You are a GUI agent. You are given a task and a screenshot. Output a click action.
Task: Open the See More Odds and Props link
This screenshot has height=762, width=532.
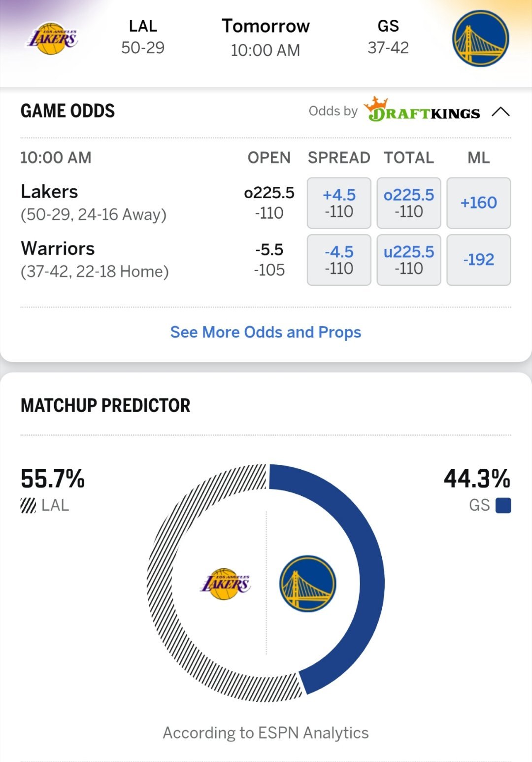266,332
